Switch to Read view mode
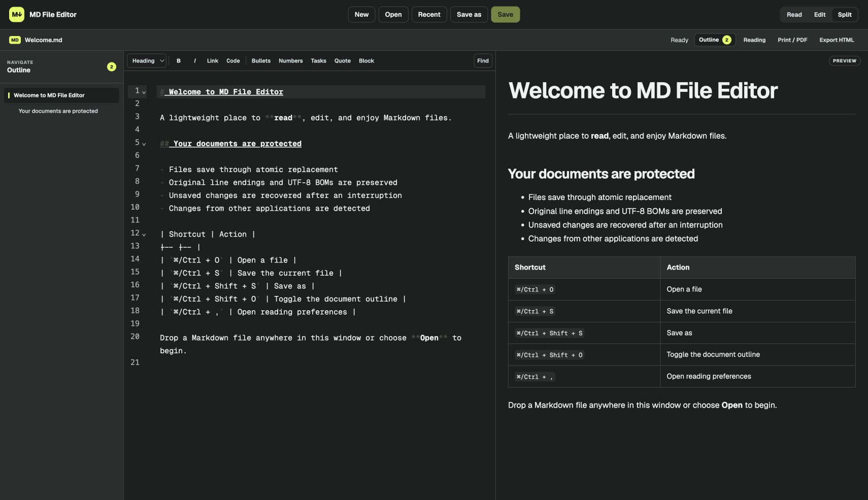 pyautogui.click(x=794, y=15)
